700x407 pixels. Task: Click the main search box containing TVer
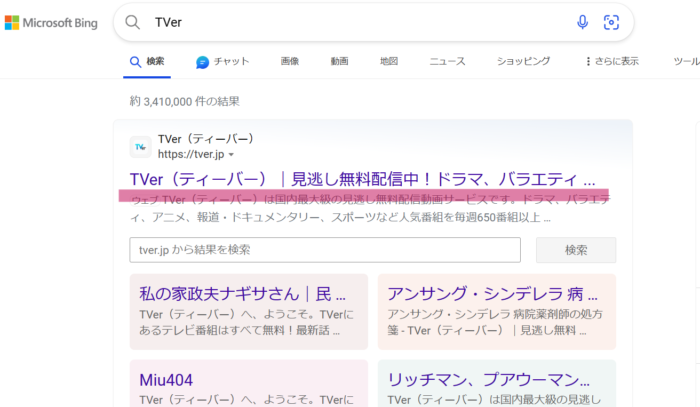point(374,22)
